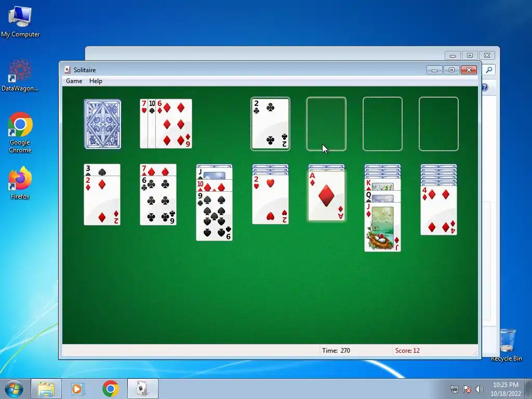Open the Action Center flag icon
The height and width of the screenshot is (399, 532).
467,389
